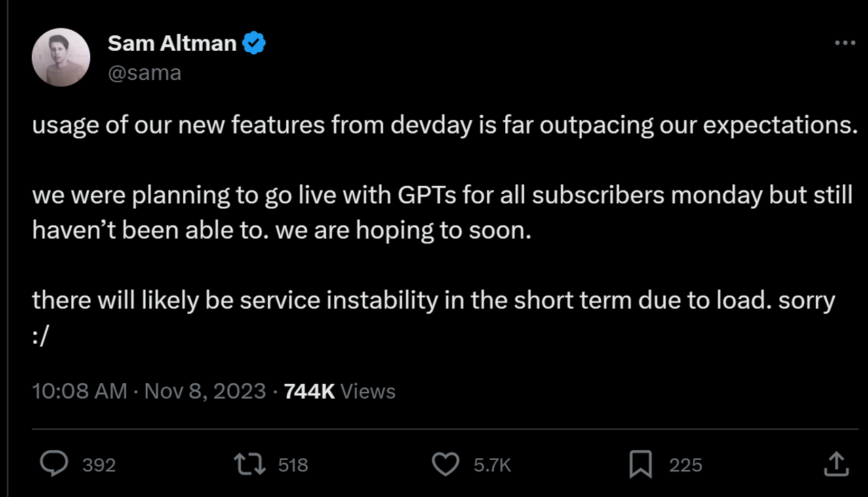Viewport: 868px width, 497px height.
Task: Click the blue verified badge
Action: [254, 43]
